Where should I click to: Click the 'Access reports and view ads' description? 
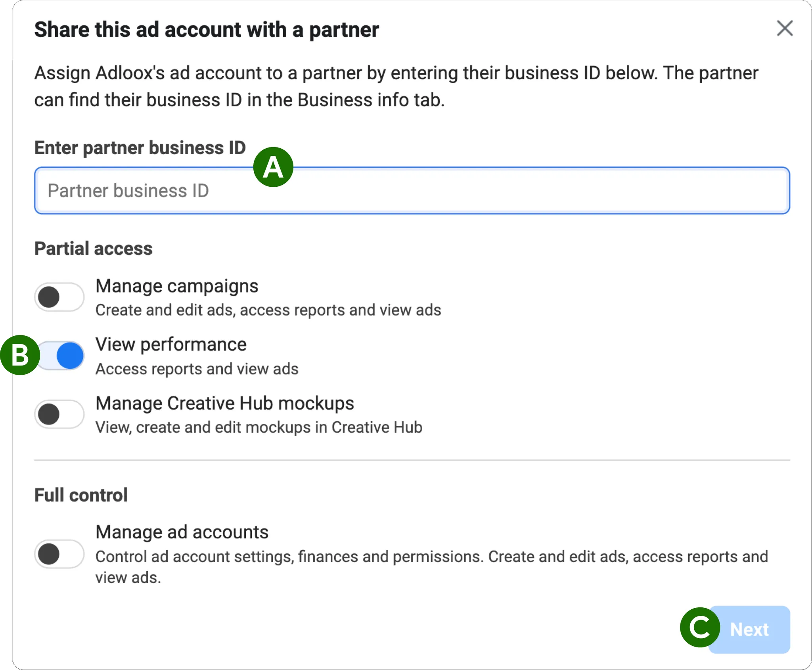[x=197, y=369]
